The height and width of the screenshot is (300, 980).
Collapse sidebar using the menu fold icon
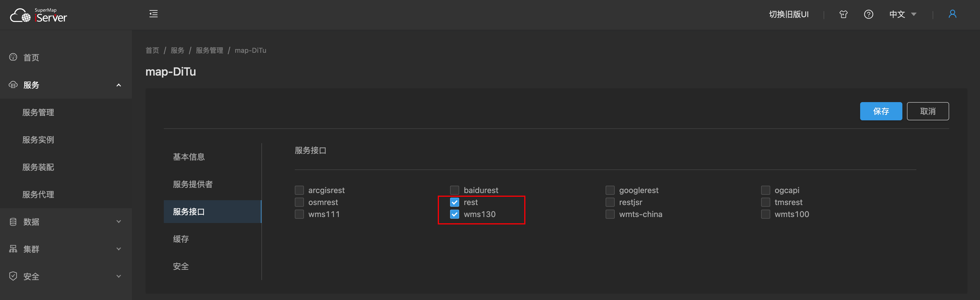pos(153,14)
